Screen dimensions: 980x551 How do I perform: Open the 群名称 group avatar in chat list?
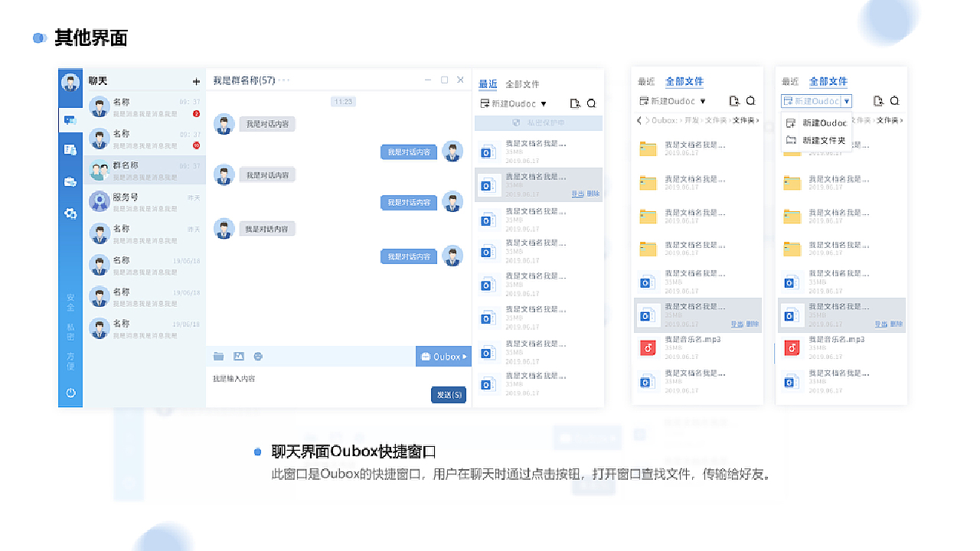[99, 170]
